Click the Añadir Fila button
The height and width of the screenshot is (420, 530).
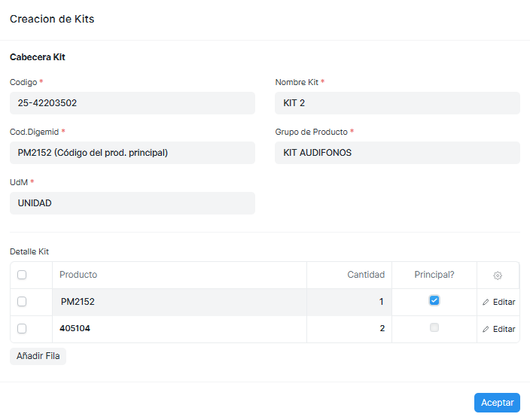pos(38,356)
